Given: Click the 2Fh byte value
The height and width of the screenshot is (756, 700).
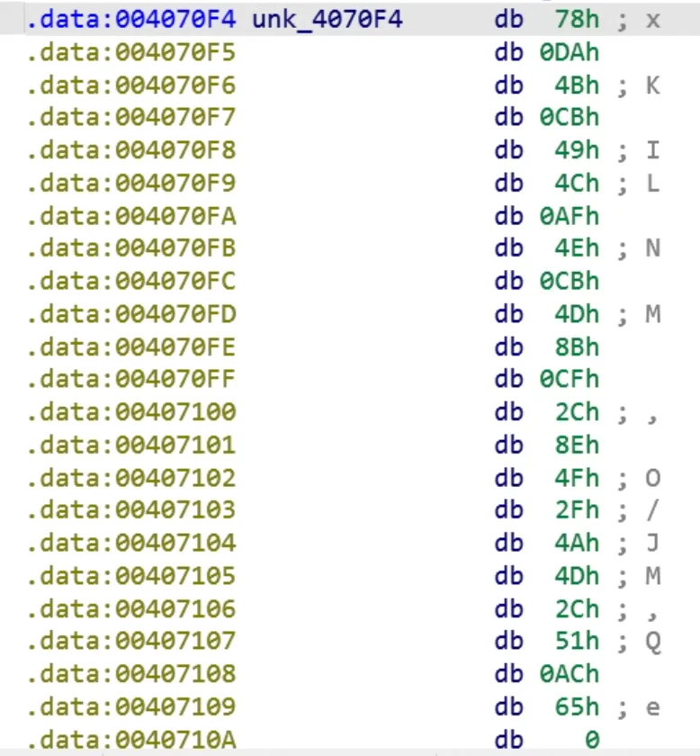Looking at the screenshot, I should tap(577, 509).
